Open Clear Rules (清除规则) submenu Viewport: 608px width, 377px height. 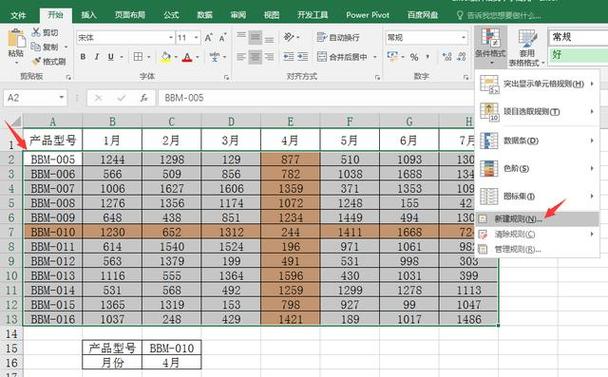click(537, 234)
